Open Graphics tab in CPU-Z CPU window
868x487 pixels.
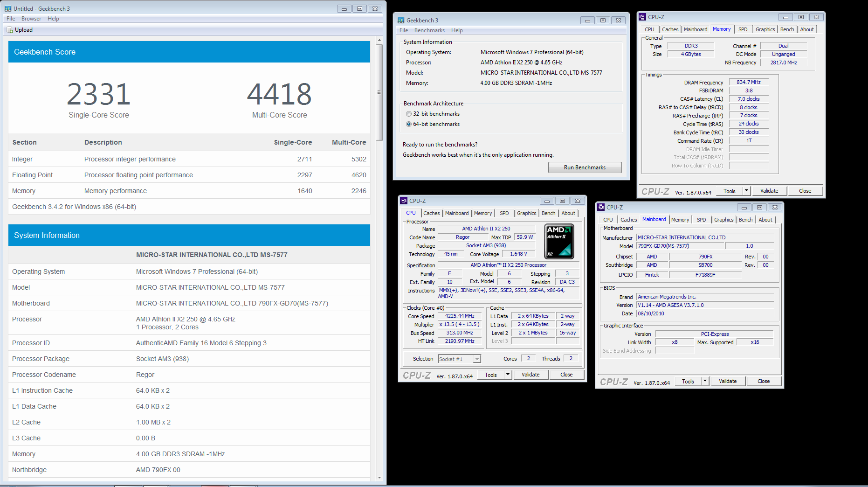526,213
